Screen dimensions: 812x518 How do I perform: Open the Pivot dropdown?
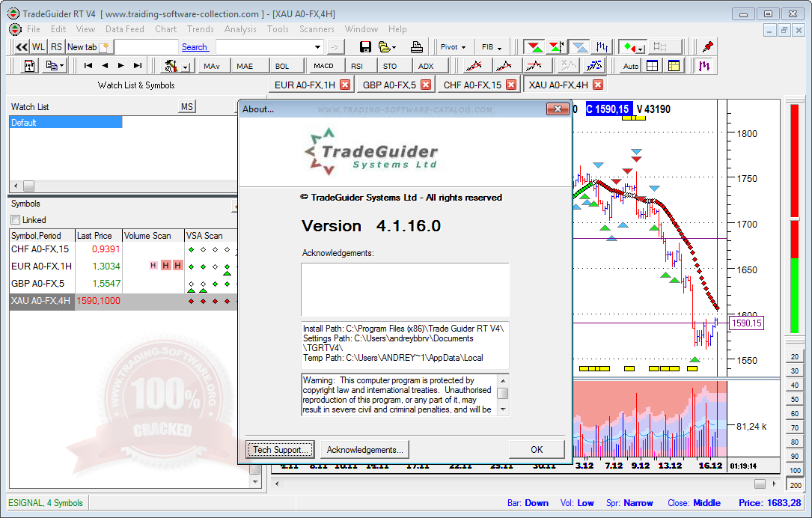tap(454, 46)
